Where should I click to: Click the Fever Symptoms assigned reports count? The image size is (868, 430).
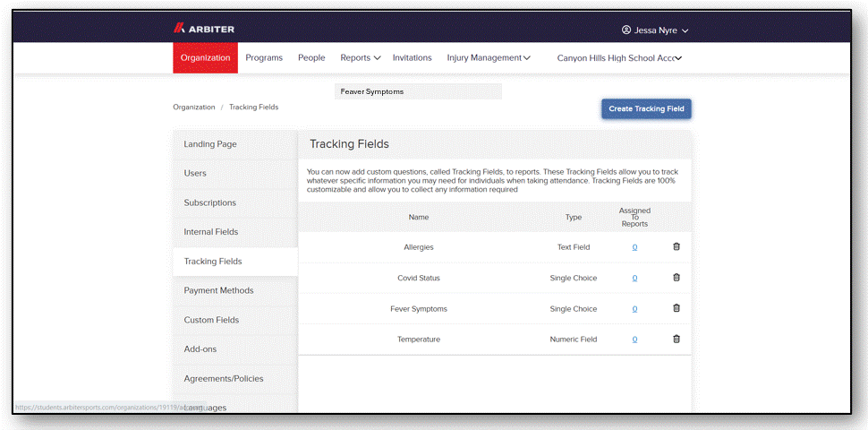(635, 309)
